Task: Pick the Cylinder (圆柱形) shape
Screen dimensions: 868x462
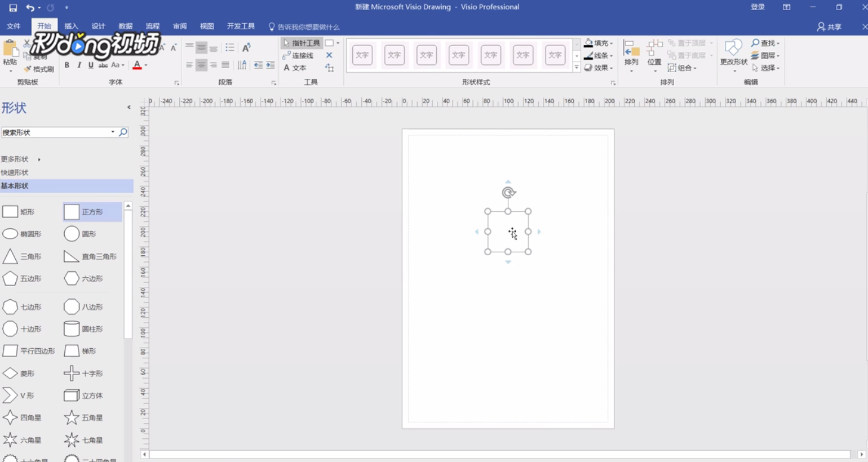Action: click(x=84, y=328)
